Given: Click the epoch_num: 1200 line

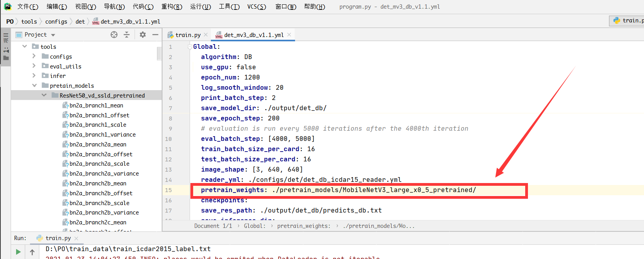Looking at the screenshot, I should coord(230,77).
